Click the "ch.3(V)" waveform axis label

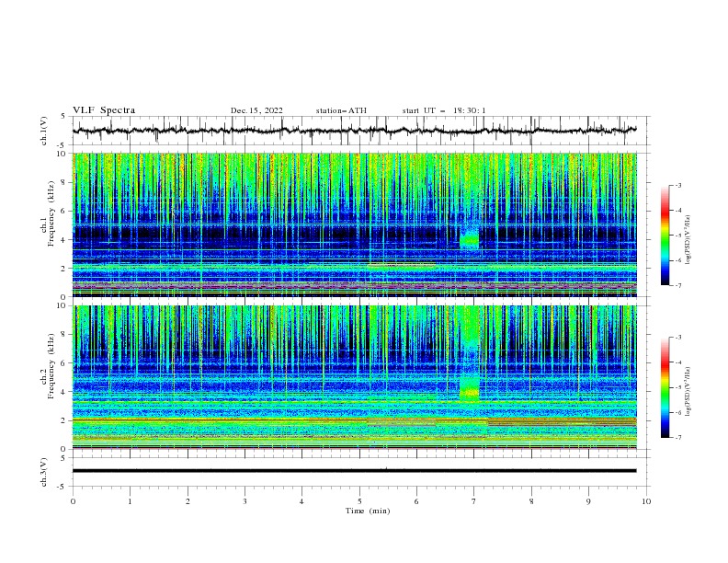pyautogui.click(x=44, y=472)
